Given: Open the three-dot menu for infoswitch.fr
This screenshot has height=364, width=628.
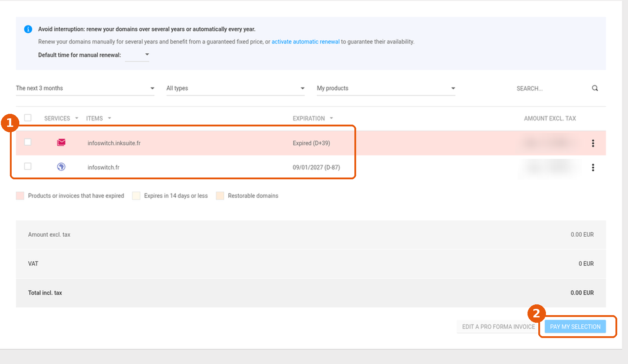Looking at the screenshot, I should tap(593, 168).
